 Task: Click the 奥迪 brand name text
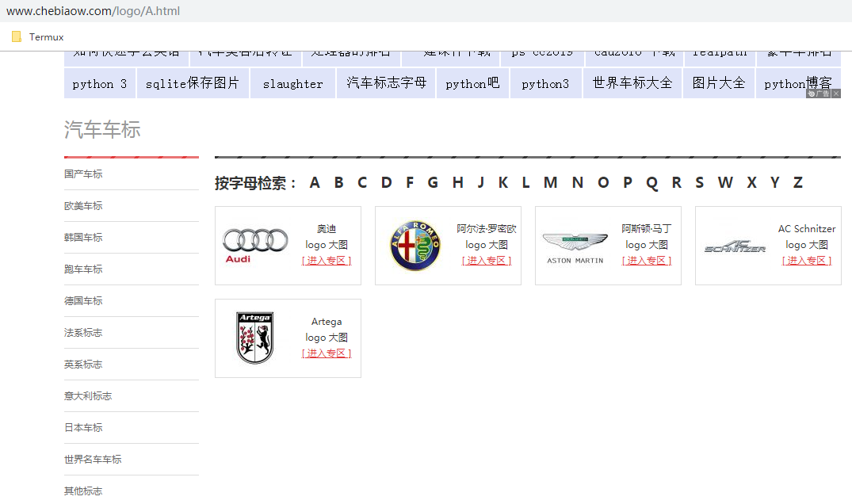point(327,229)
